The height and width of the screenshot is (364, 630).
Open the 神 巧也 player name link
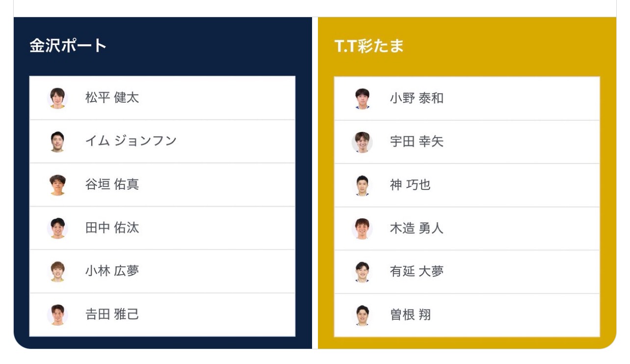point(410,185)
